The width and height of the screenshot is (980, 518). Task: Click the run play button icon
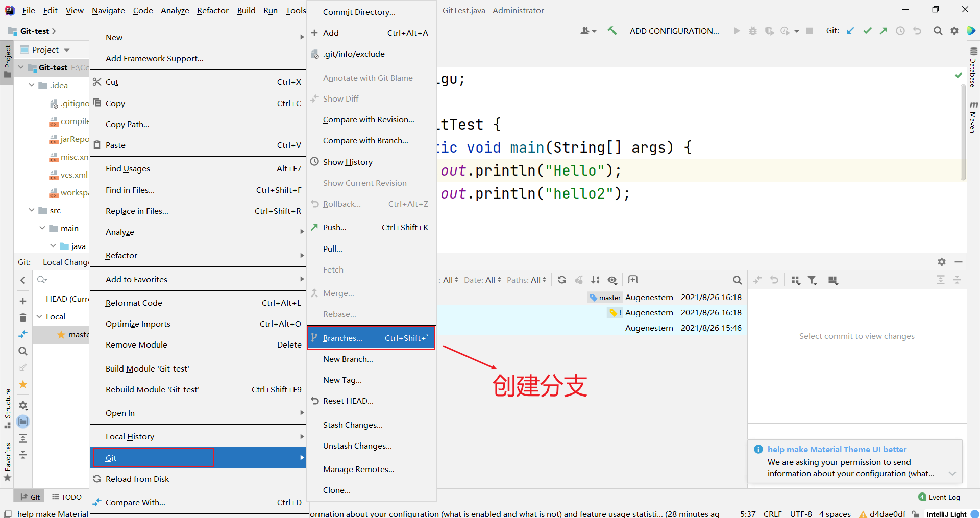click(737, 31)
